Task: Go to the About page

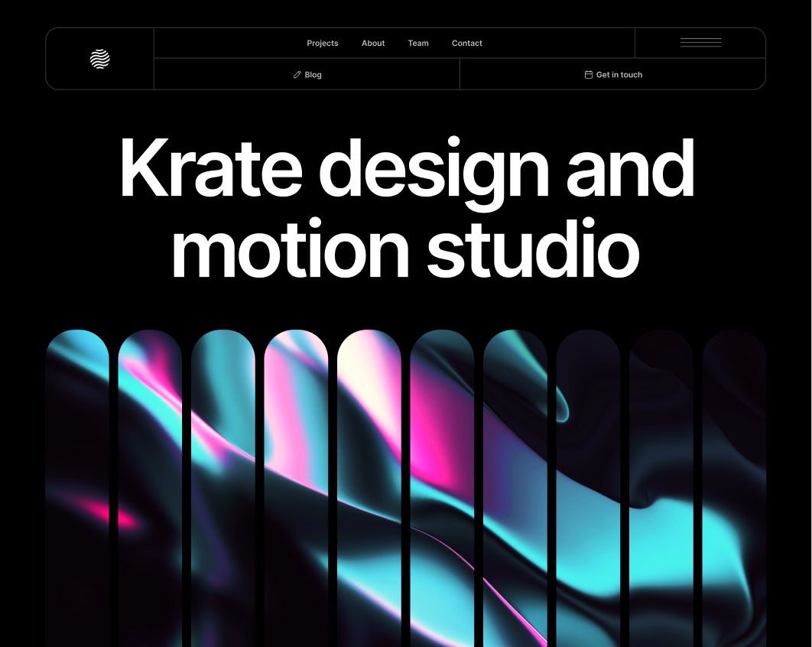Action: click(373, 43)
